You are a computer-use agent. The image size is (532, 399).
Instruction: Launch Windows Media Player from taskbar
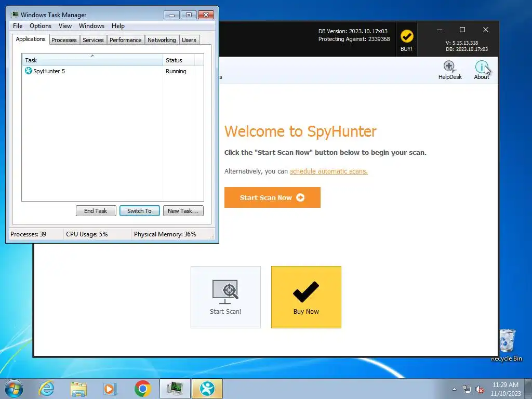(110, 389)
